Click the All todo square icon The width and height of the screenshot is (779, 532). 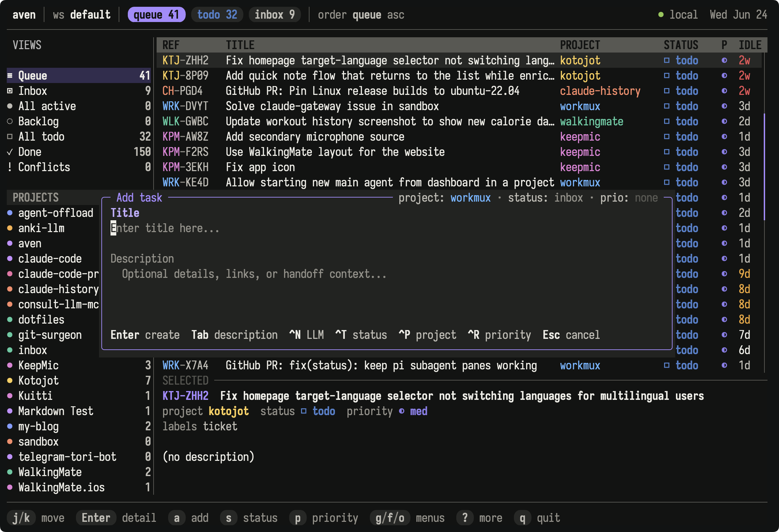[10, 137]
